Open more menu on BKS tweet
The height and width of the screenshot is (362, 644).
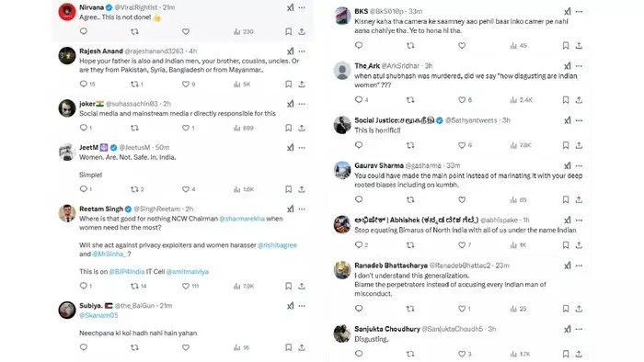point(579,11)
